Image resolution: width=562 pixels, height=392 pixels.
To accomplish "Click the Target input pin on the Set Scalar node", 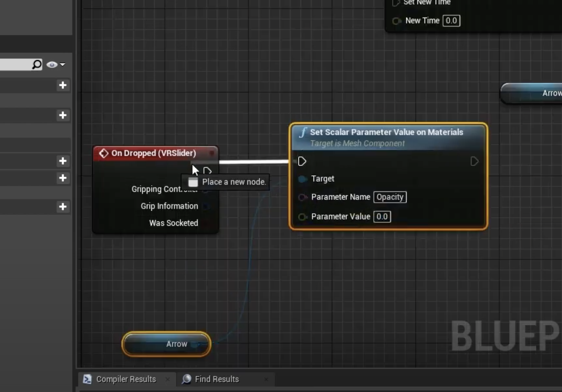I will (302, 179).
